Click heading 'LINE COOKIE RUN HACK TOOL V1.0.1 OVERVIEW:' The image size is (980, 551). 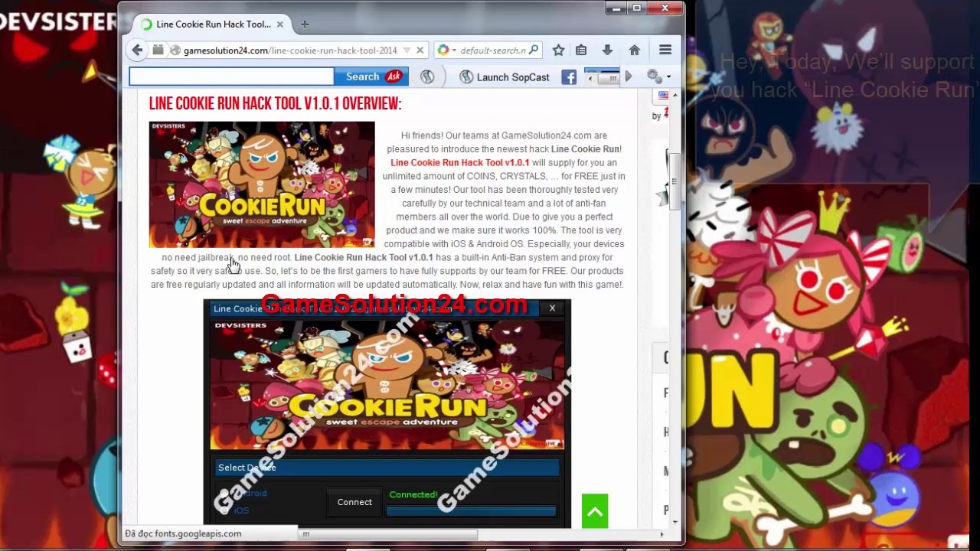tap(275, 104)
